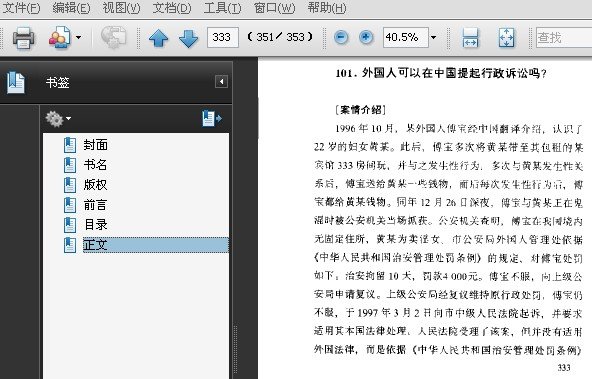Click the page number field showing 333

pos(223,37)
